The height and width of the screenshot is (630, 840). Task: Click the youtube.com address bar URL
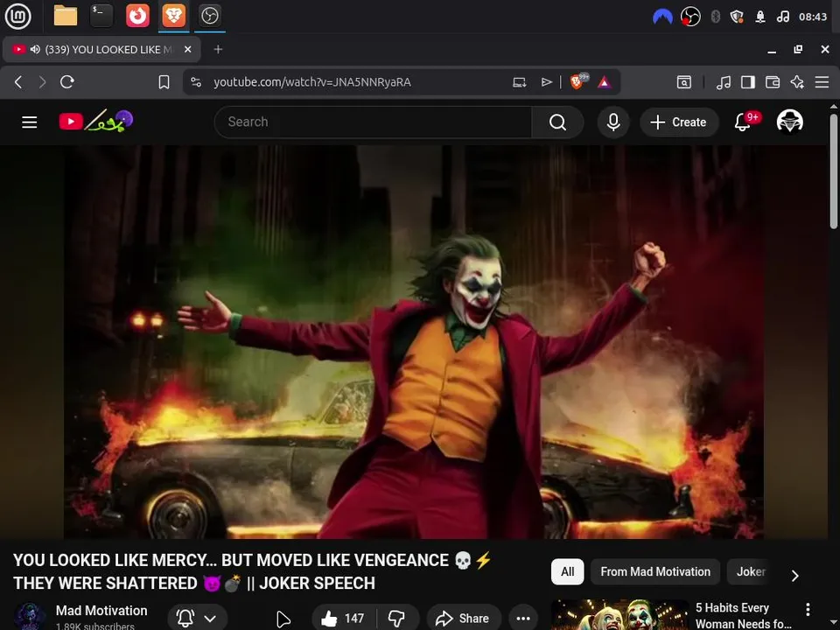(312, 82)
